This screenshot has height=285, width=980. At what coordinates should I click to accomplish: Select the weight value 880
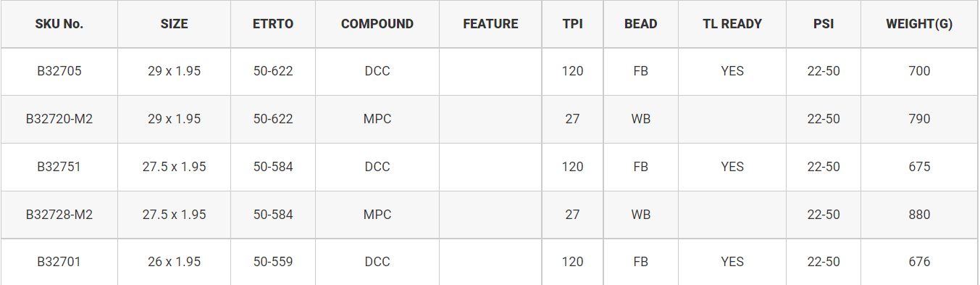click(x=919, y=215)
